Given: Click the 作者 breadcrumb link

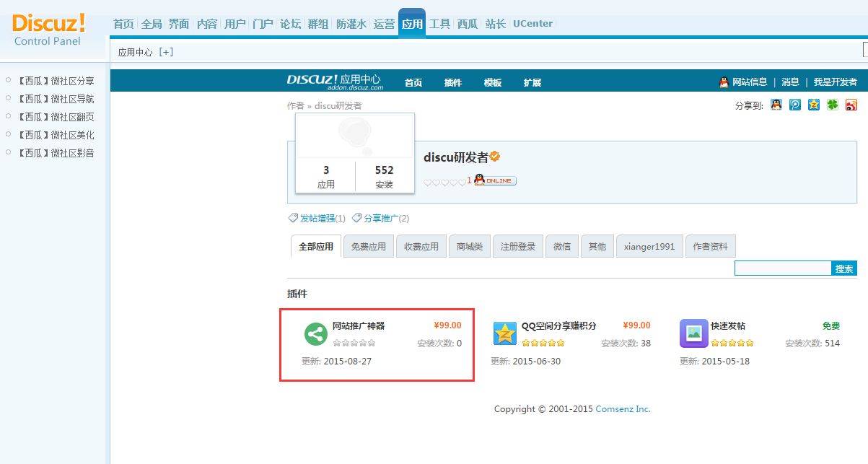Looking at the screenshot, I should coord(296,105).
